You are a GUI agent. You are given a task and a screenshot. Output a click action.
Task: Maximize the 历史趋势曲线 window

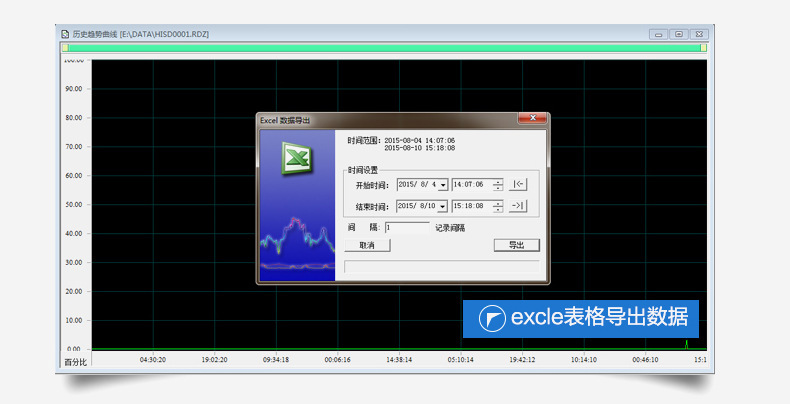coord(679,34)
